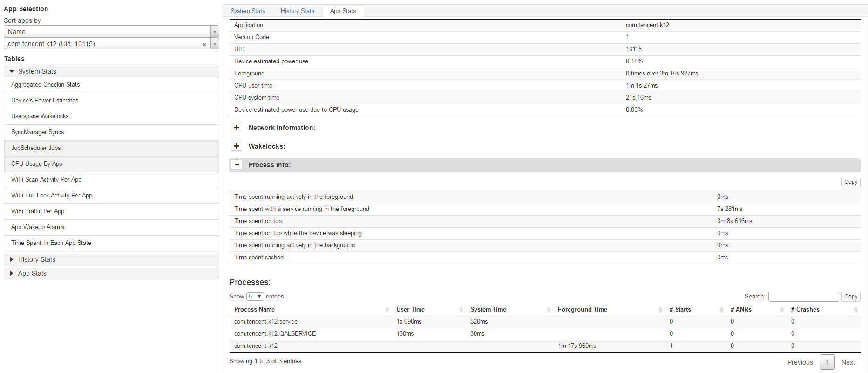Viewport: 868px width, 373px height.
Task: Sort processes by # ANRs column
Action: [756, 310]
